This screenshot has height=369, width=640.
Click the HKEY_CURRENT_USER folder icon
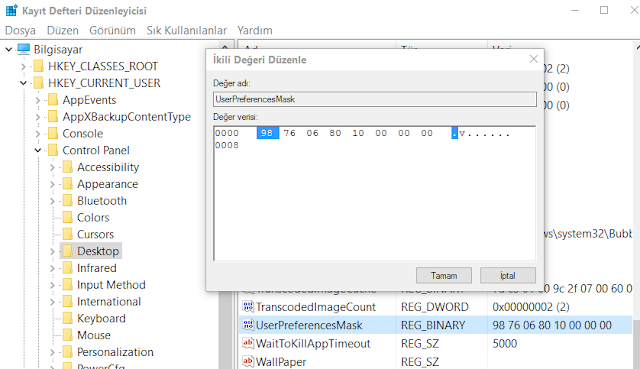point(38,83)
